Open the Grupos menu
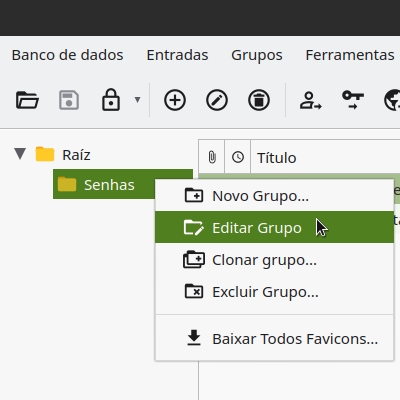 point(257,55)
